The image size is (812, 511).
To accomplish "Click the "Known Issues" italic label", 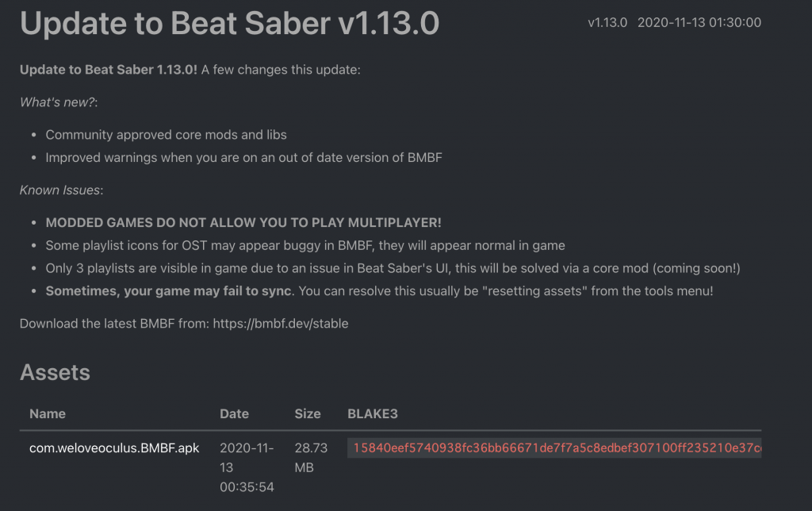I will [x=61, y=190].
